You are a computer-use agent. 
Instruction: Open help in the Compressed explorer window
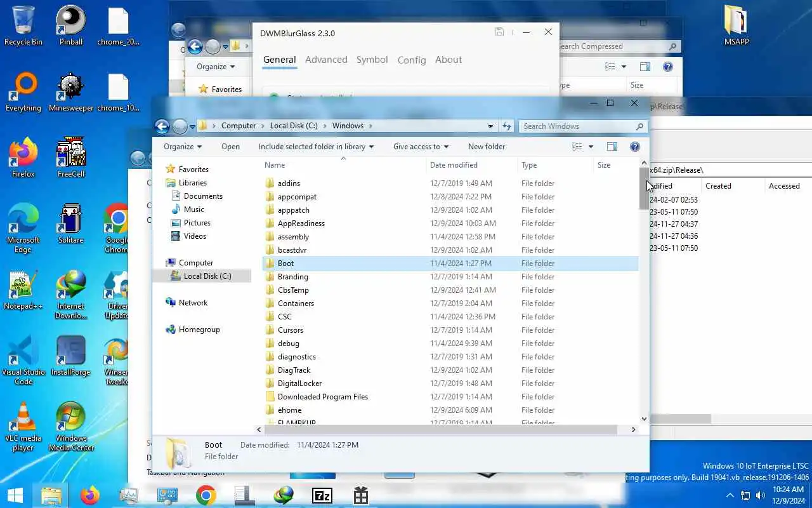pyautogui.click(x=667, y=67)
